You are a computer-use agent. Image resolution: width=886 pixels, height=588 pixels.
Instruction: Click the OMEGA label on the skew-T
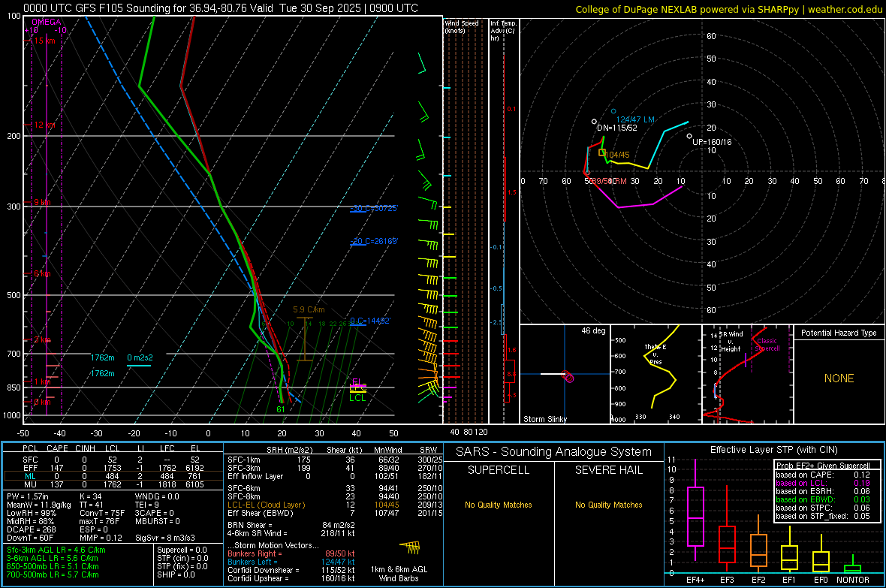click(x=47, y=22)
